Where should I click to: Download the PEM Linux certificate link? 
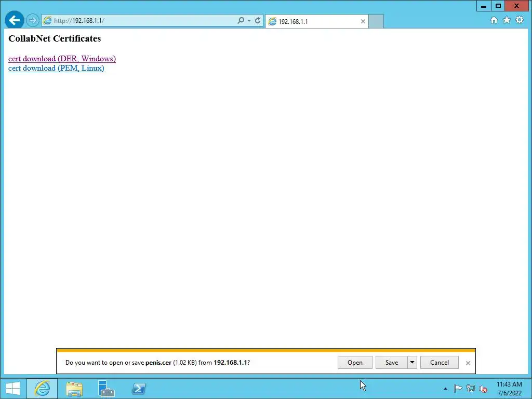coord(56,68)
